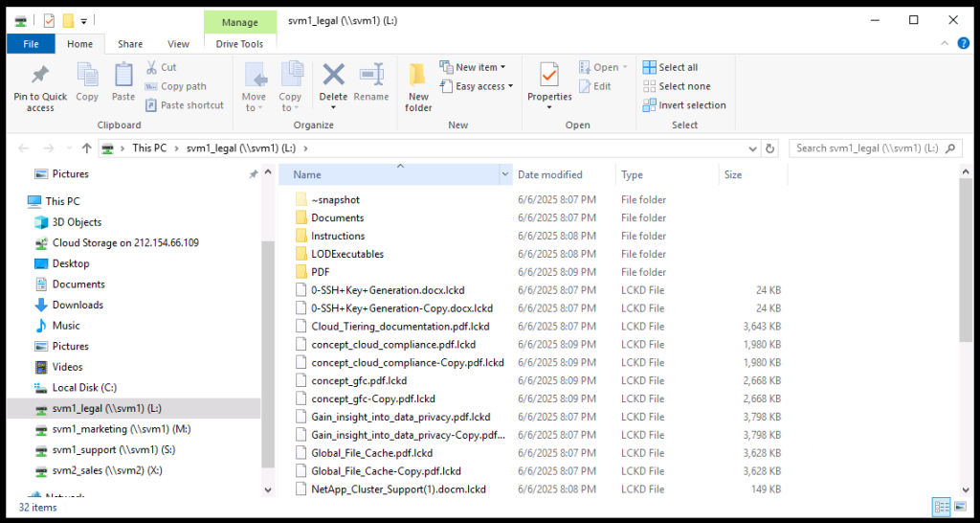Open the File menu tab
980x523 pixels.
pyautogui.click(x=31, y=44)
